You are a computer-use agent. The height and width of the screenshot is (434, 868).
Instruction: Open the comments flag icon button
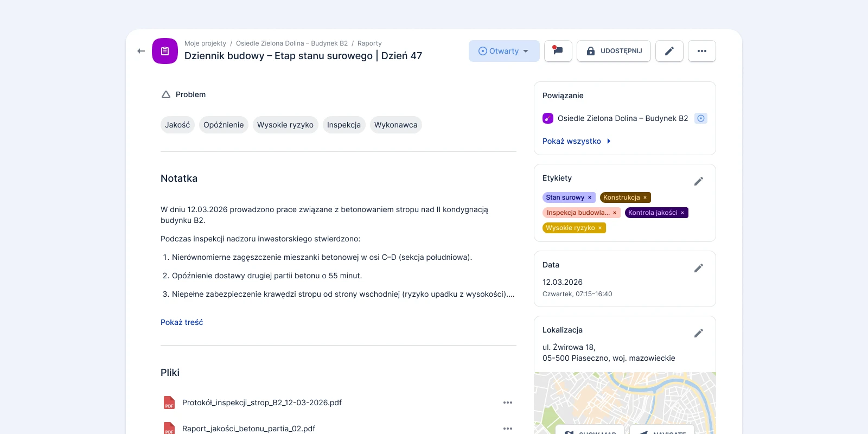(558, 51)
